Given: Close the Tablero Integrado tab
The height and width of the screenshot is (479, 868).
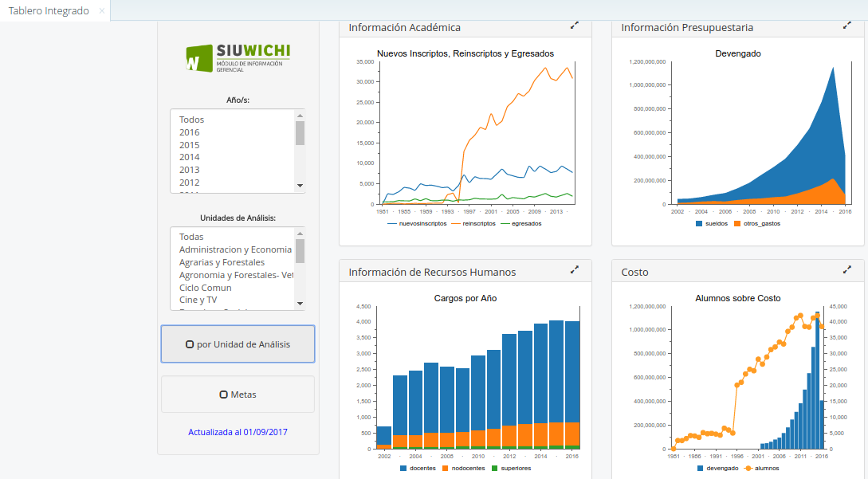Looking at the screenshot, I should coord(101,11).
